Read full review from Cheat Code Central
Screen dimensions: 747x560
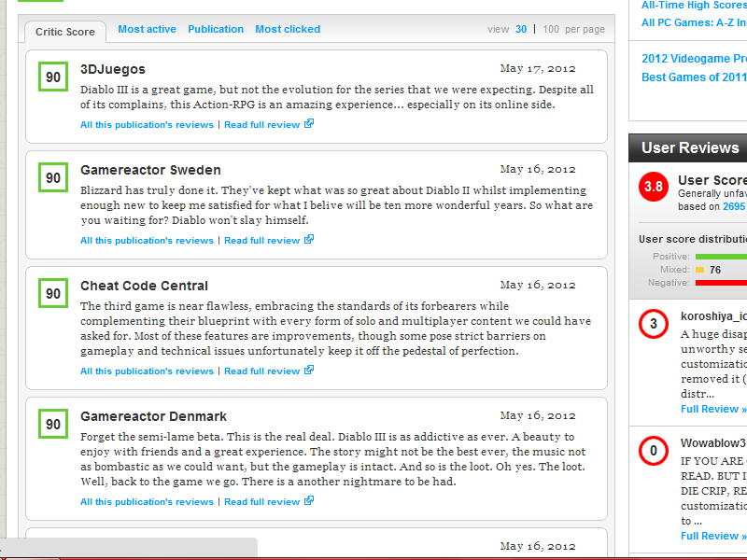tap(262, 371)
